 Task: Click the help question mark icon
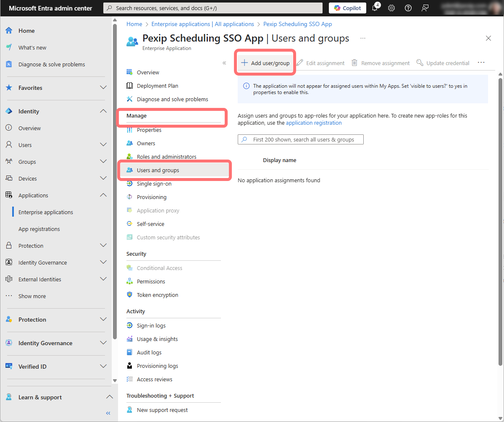(408, 8)
